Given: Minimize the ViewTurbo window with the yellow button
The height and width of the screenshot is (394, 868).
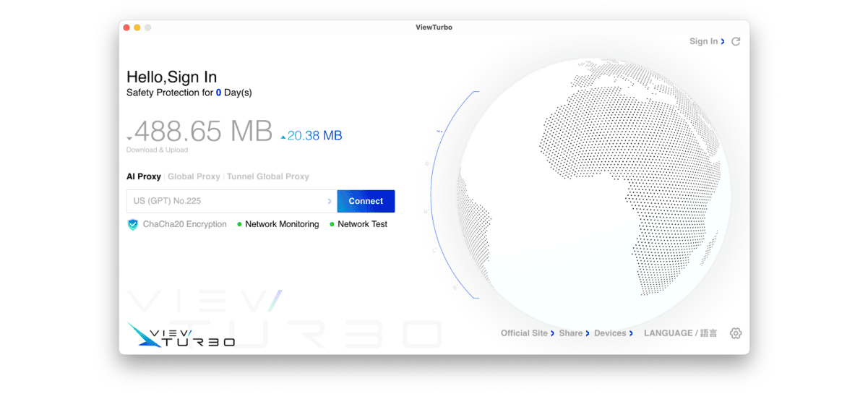Looking at the screenshot, I should (x=137, y=27).
